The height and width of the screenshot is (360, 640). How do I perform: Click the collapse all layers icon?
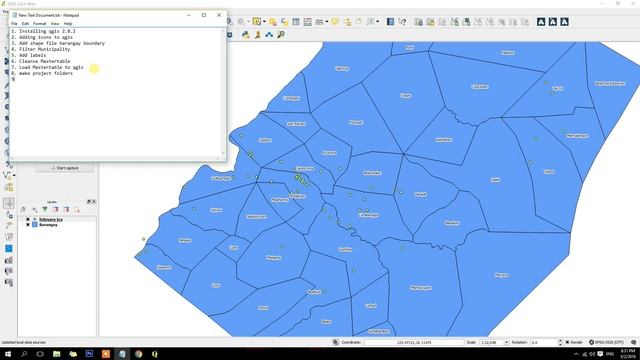66,209
